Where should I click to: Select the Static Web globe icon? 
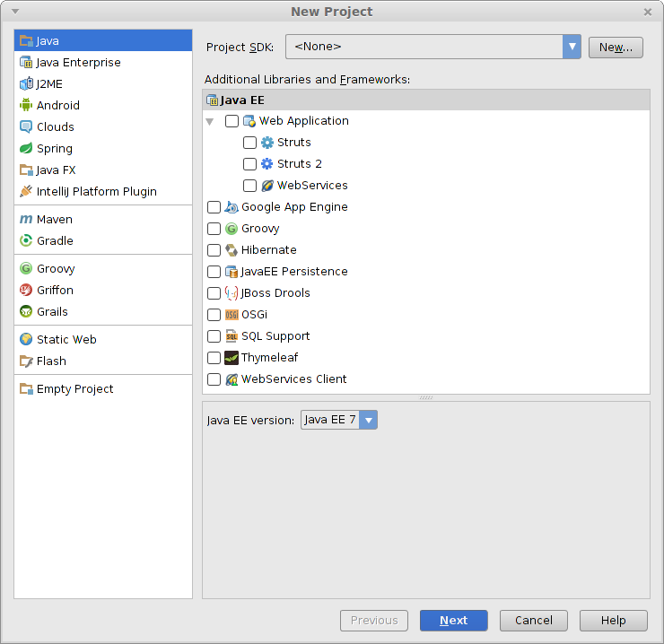[26, 339]
